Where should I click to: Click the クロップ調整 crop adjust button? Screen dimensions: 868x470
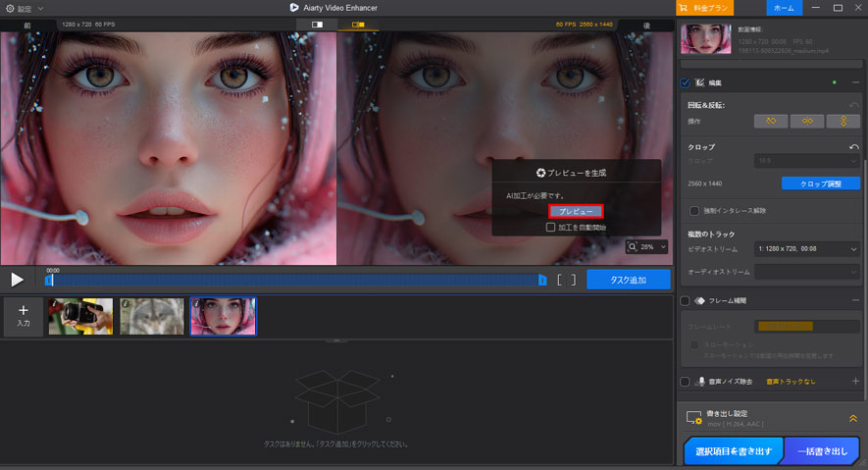tap(820, 183)
